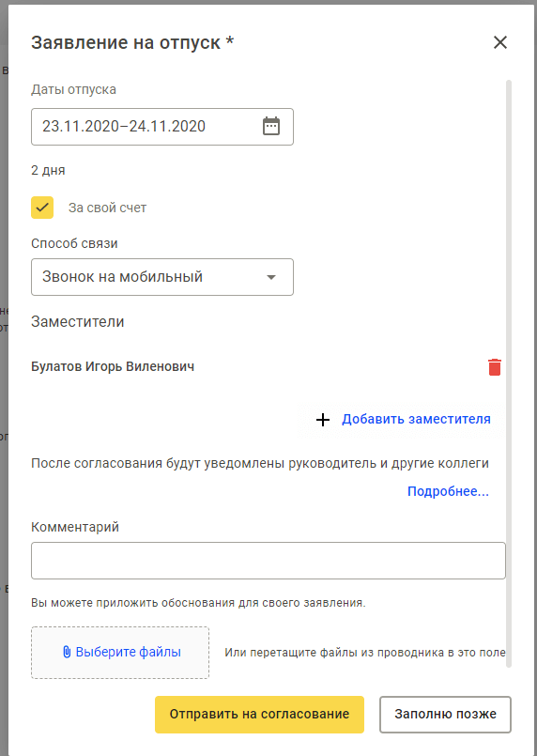Delete substitute Булатов Игорь Виленович

pyautogui.click(x=495, y=367)
